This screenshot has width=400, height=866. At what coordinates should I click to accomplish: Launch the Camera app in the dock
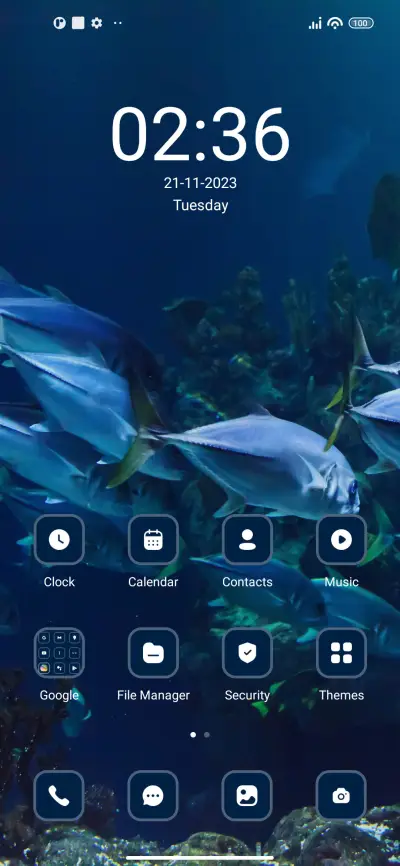pyautogui.click(x=341, y=795)
